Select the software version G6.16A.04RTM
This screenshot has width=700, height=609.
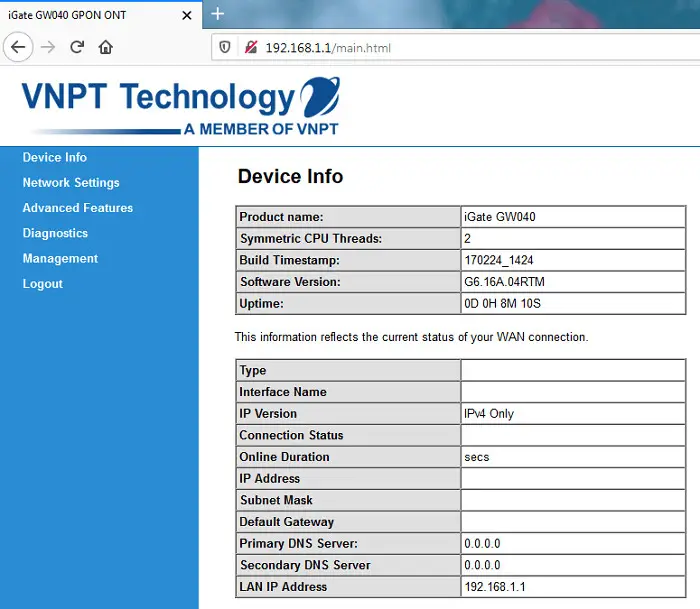(x=504, y=282)
